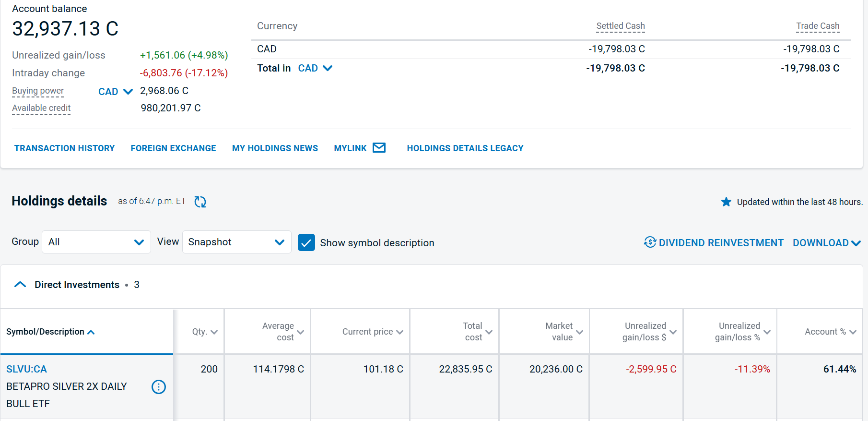This screenshot has width=868, height=421.
Task: Open Holdings Details Legacy
Action: coord(465,148)
